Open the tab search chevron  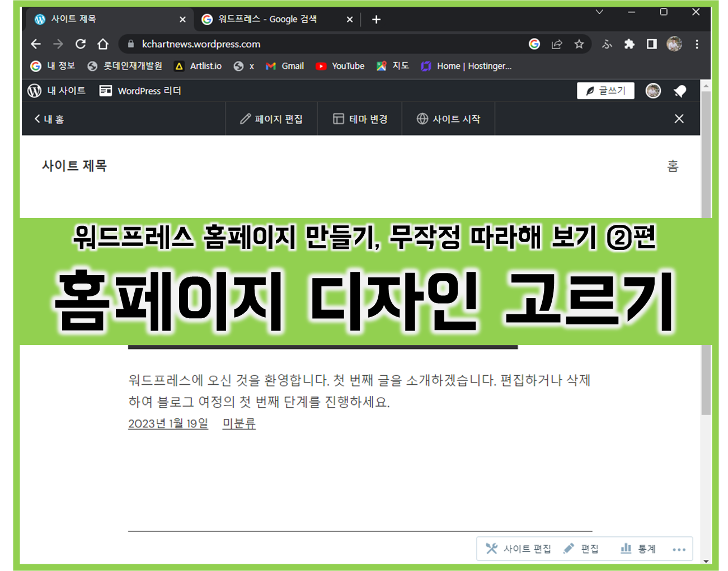coord(599,12)
